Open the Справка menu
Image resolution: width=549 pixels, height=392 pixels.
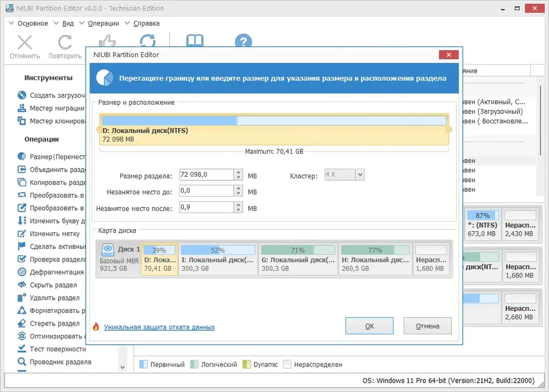[146, 24]
